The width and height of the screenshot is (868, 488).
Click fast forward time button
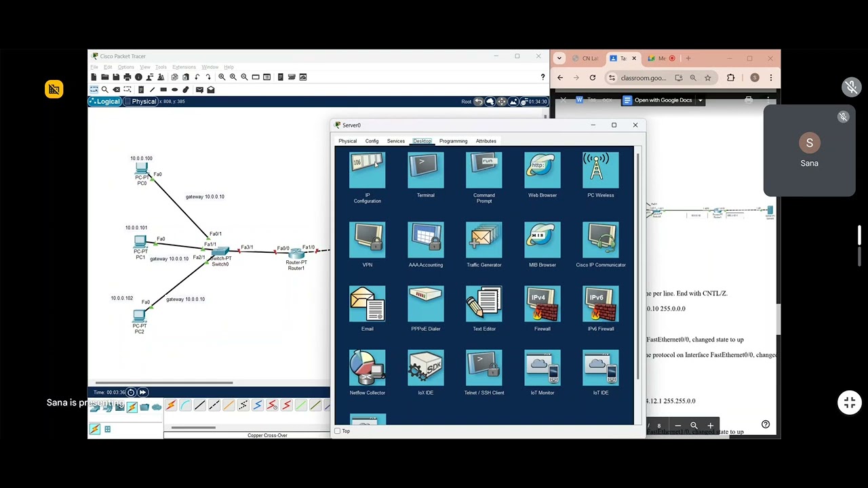point(142,392)
